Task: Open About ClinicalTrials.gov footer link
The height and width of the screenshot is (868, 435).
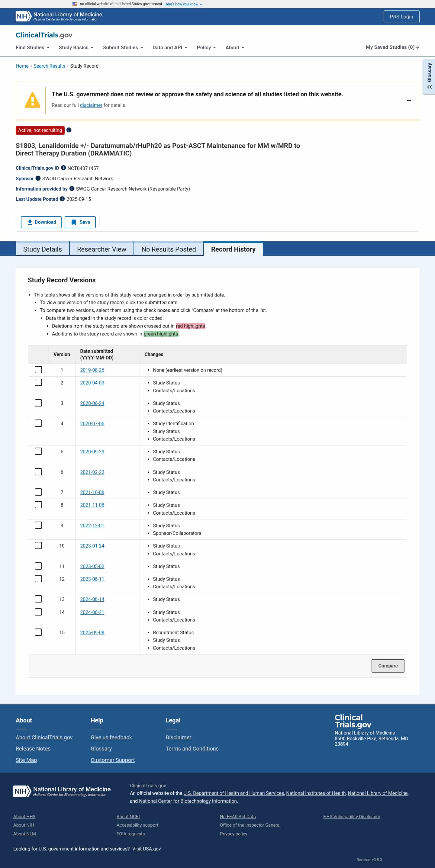Action: tap(44, 737)
